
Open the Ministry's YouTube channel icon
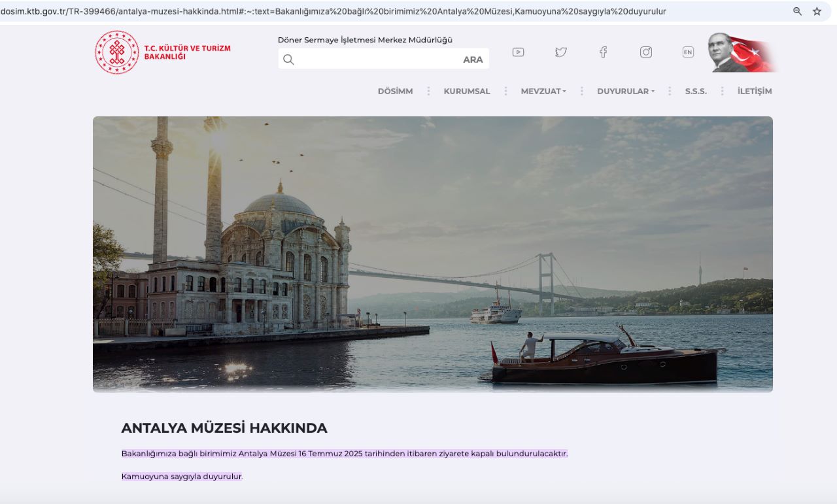point(518,52)
